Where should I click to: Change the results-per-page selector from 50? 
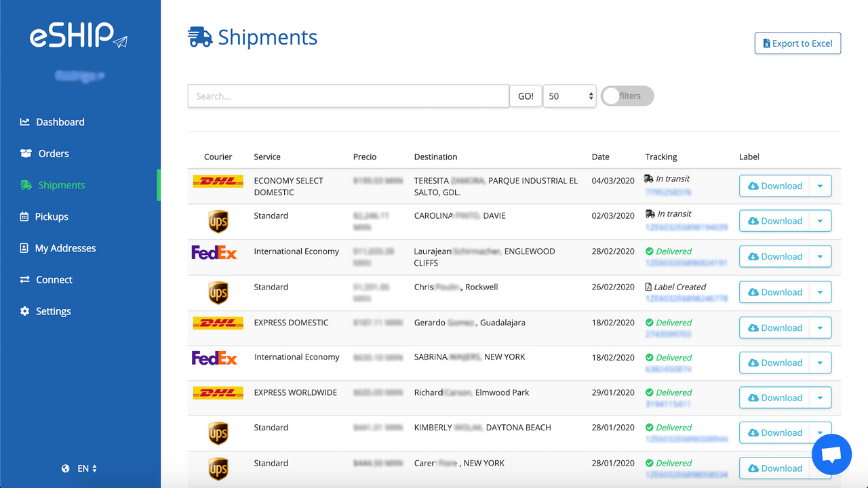[569, 96]
